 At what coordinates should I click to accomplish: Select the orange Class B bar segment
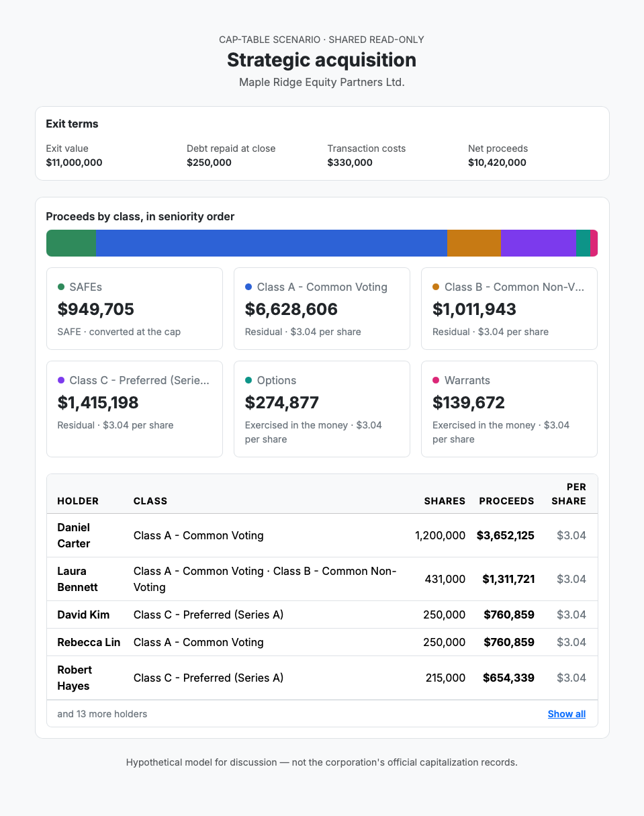(474, 243)
